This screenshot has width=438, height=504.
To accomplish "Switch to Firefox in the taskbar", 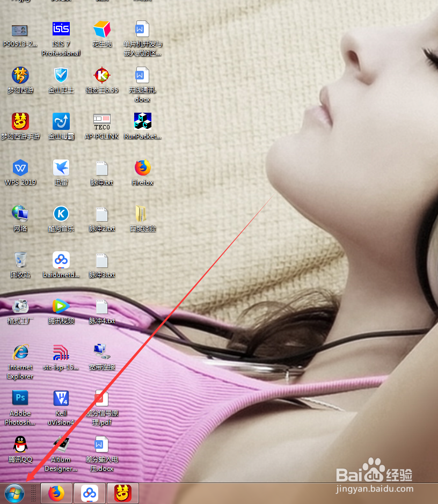I will [x=56, y=493].
